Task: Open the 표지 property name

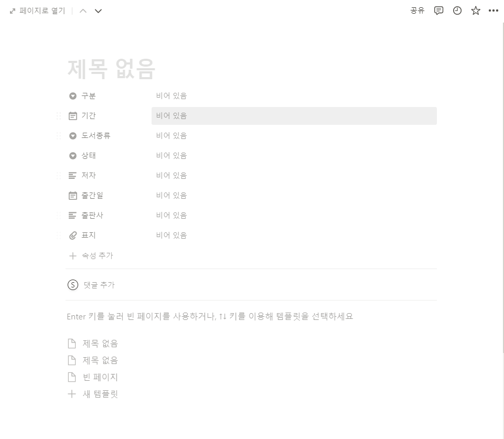Action: [89, 235]
